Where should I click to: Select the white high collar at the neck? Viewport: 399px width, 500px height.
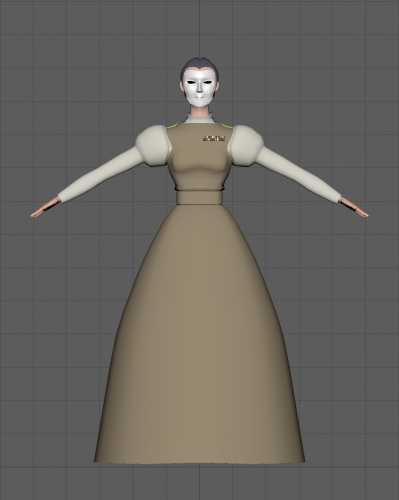pyautogui.click(x=199, y=118)
